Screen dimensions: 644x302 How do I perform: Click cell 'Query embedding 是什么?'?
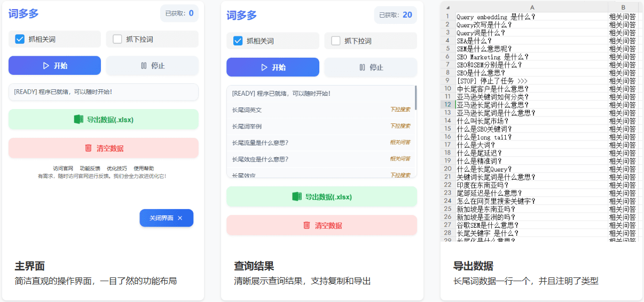pos(532,17)
